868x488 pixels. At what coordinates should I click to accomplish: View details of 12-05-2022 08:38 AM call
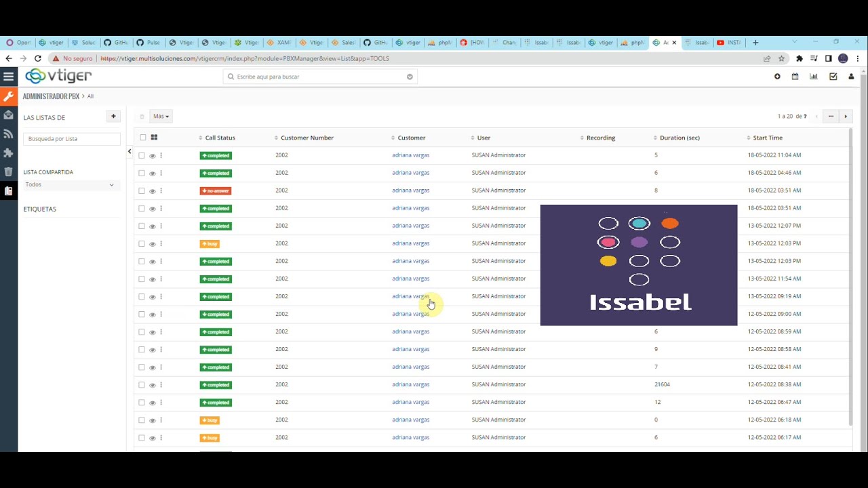point(152,385)
